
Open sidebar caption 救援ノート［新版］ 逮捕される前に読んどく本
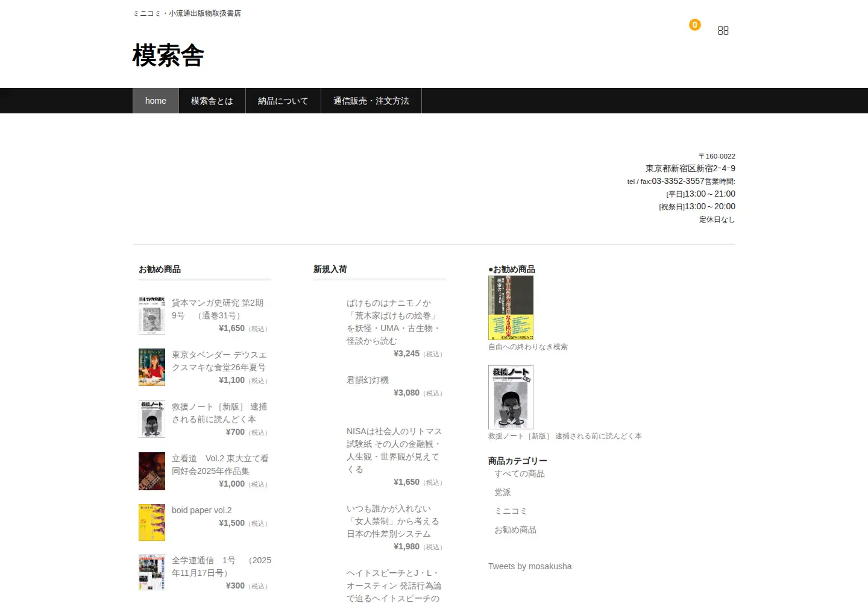pos(565,436)
